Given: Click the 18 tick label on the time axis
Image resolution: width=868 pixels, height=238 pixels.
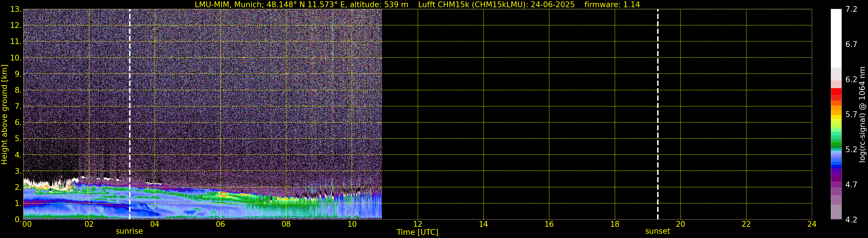Looking at the screenshot, I should [x=614, y=224].
